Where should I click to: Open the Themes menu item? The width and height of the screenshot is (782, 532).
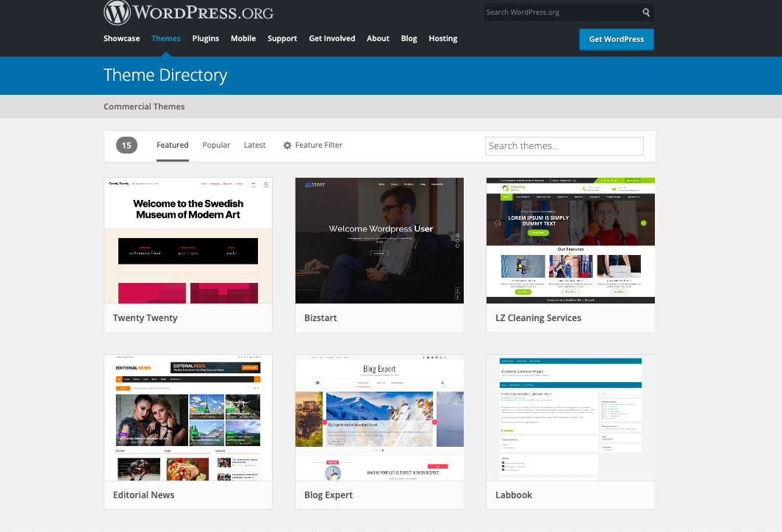tap(166, 38)
